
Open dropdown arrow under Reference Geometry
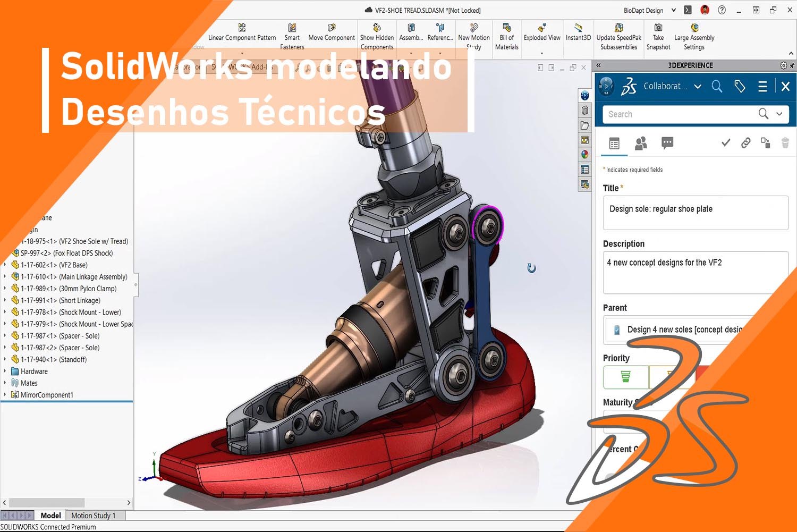pyautogui.click(x=440, y=53)
